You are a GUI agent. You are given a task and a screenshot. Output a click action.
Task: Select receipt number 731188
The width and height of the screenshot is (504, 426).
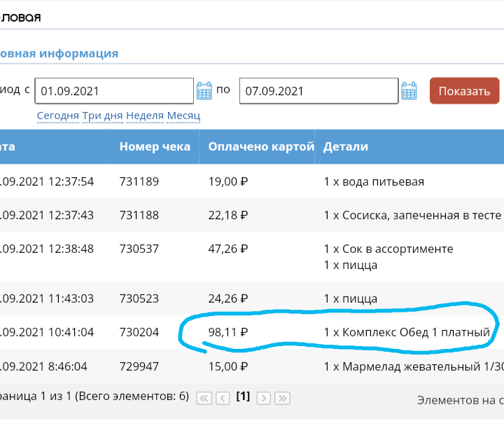(139, 215)
